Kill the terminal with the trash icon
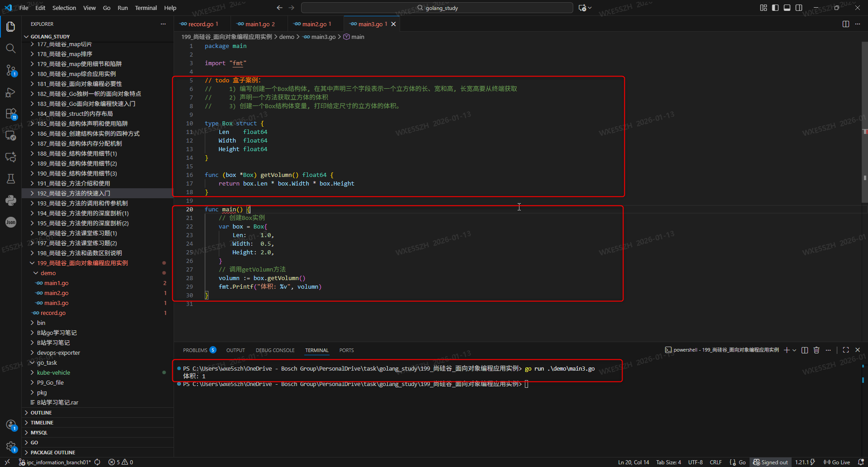Image resolution: width=868 pixels, height=467 pixels. [x=816, y=350]
